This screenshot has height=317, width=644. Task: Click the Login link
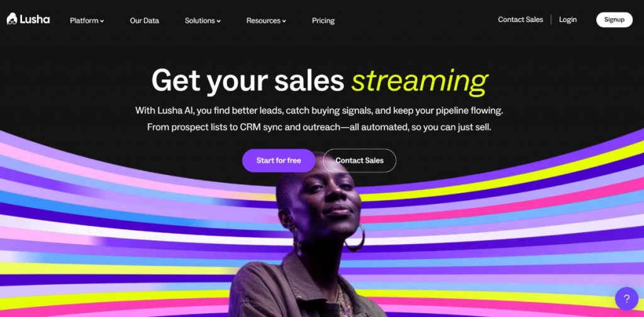(568, 19)
